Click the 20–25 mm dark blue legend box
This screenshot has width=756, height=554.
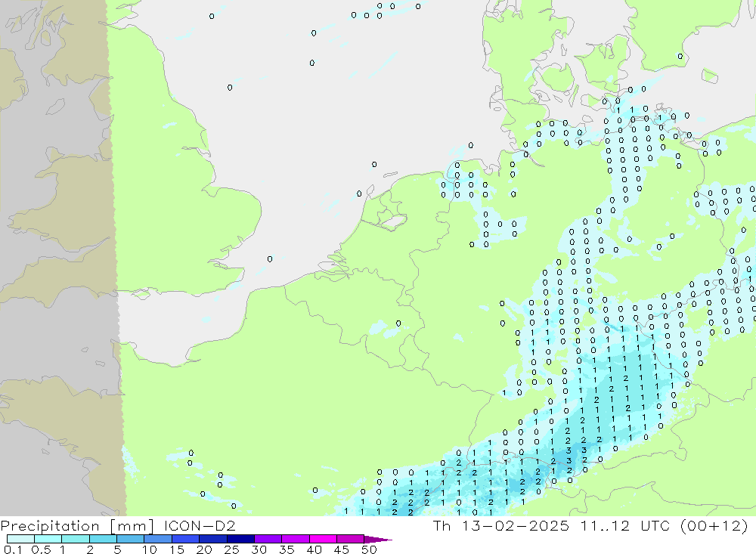(x=213, y=539)
